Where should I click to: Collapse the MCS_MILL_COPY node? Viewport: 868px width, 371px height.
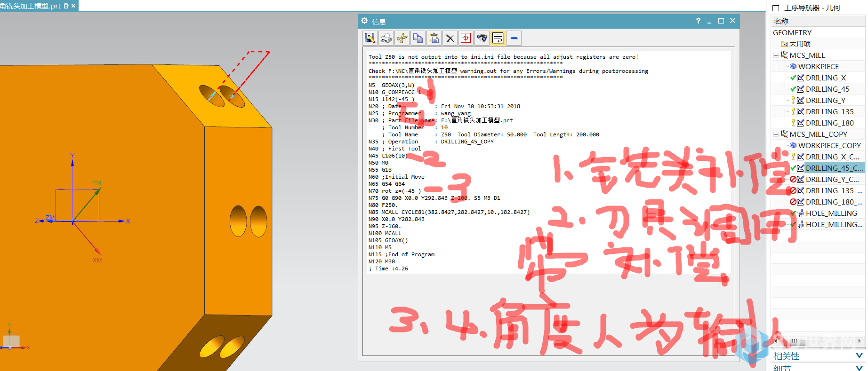(x=776, y=134)
